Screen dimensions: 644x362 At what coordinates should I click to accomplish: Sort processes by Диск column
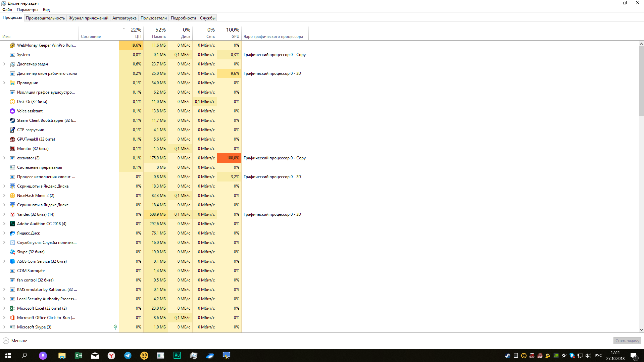[180, 33]
